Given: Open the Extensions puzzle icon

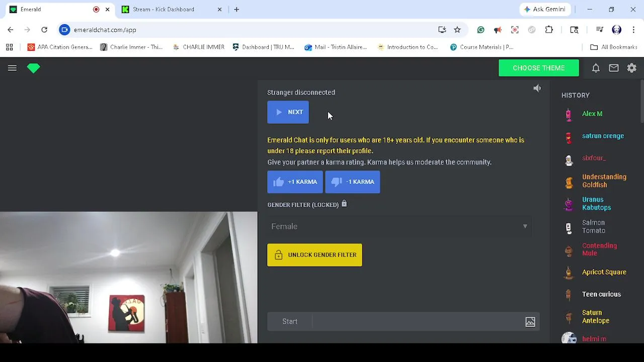Looking at the screenshot, I should (549, 30).
